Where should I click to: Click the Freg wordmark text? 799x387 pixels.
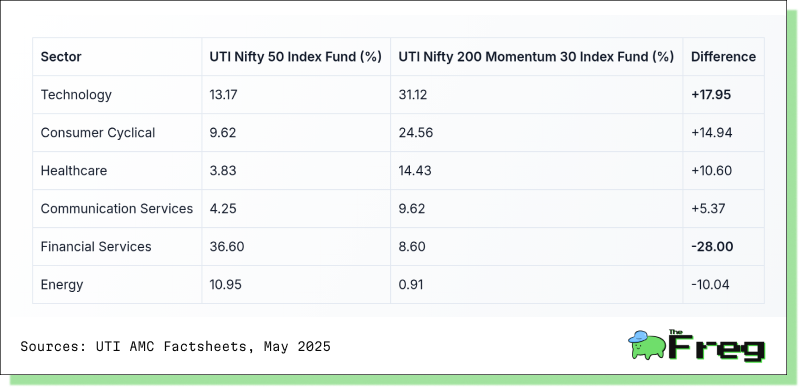[x=717, y=346]
